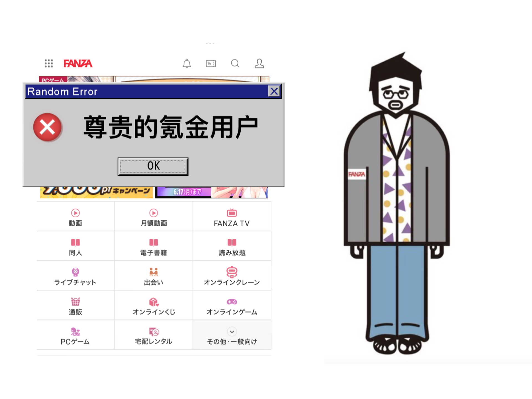The width and height of the screenshot is (532, 399).
Task: Open the user account icon
Action: click(x=259, y=63)
